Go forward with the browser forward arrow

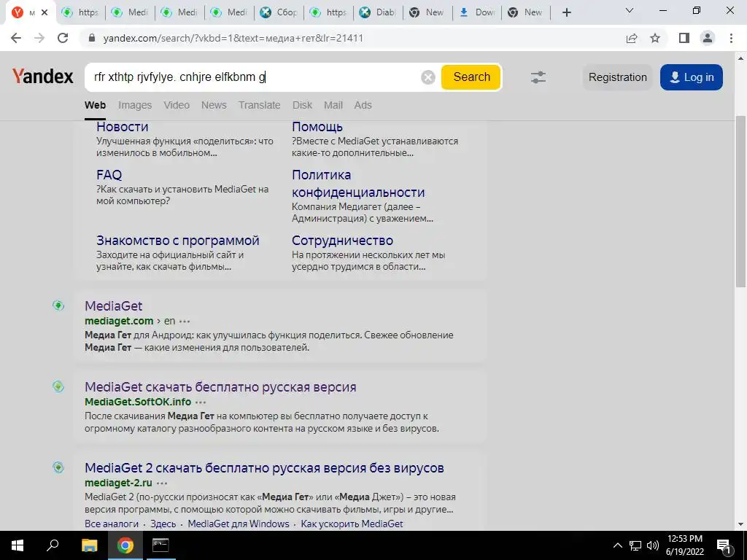39,38
